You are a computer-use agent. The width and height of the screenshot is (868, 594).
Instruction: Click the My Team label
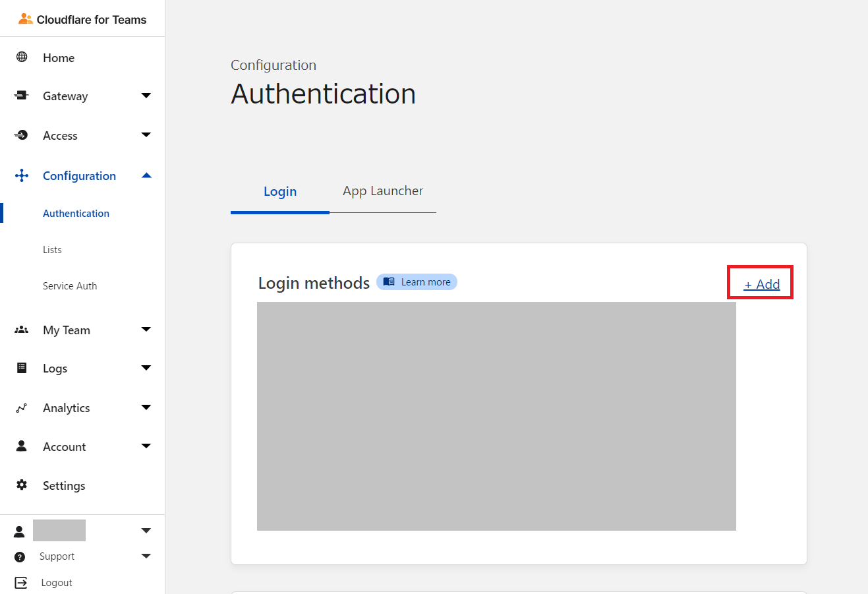tap(67, 330)
